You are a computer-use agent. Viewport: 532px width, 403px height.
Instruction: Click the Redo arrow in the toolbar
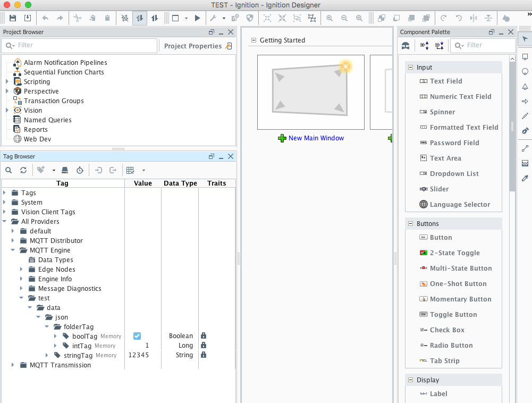click(x=60, y=18)
